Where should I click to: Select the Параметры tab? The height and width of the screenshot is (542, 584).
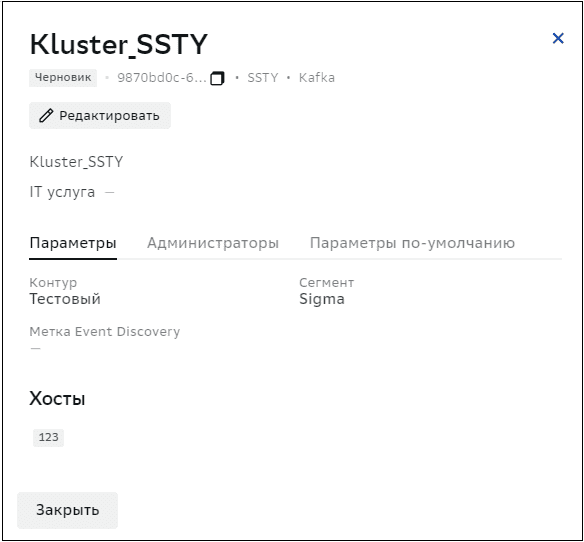[x=73, y=243]
